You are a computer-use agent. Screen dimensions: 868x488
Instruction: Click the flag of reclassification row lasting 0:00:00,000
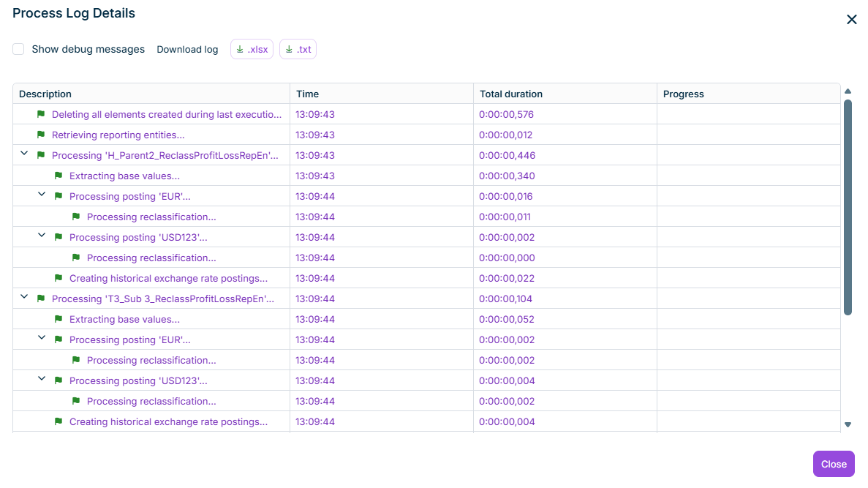point(76,258)
